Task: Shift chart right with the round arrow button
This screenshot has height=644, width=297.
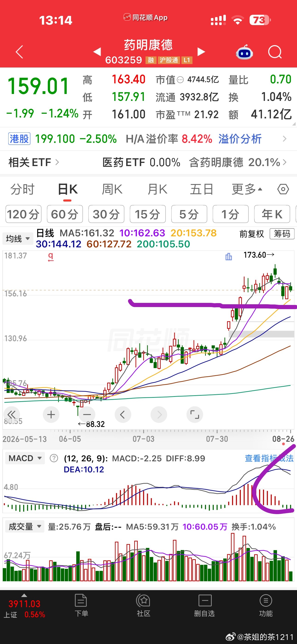Action: point(159,415)
